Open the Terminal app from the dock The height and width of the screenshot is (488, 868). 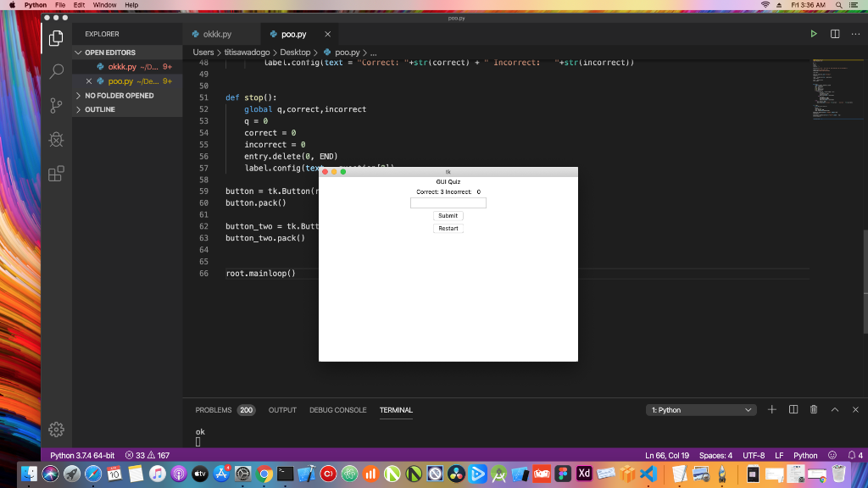285,474
